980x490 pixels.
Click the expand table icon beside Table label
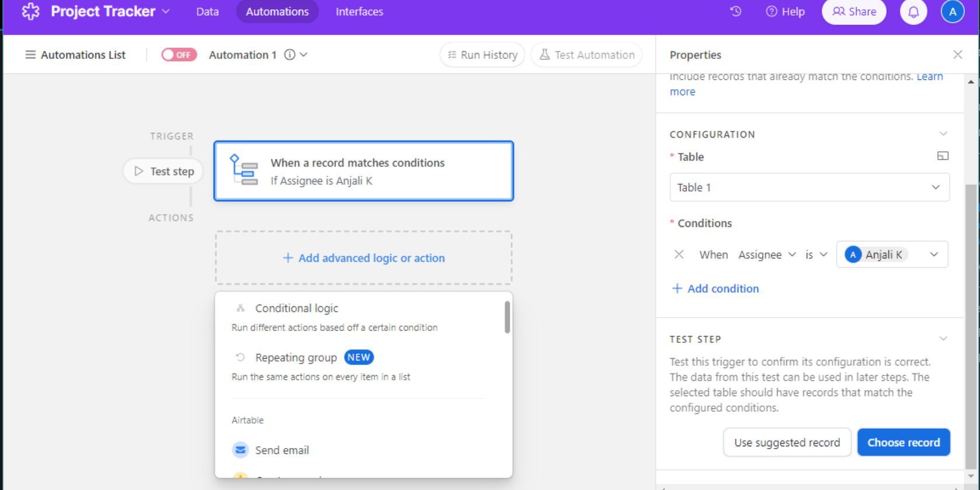[x=943, y=156]
